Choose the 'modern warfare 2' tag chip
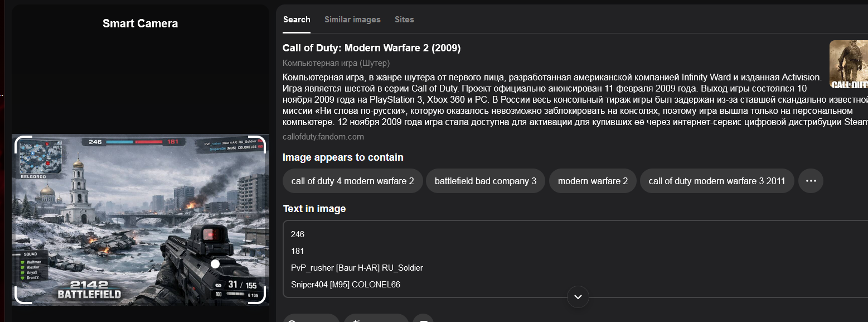 [x=593, y=181]
